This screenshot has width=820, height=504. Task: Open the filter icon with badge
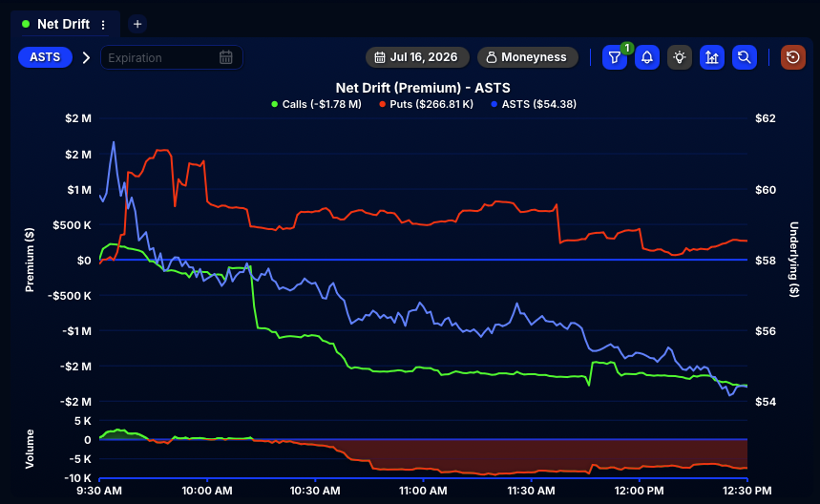tap(615, 57)
